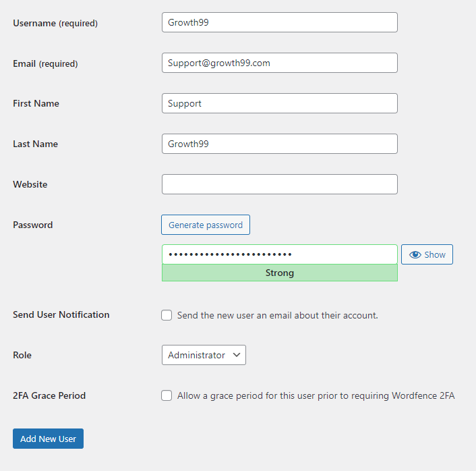Click the masked password input field
Viewport: 476px width, 471px height.
[279, 254]
